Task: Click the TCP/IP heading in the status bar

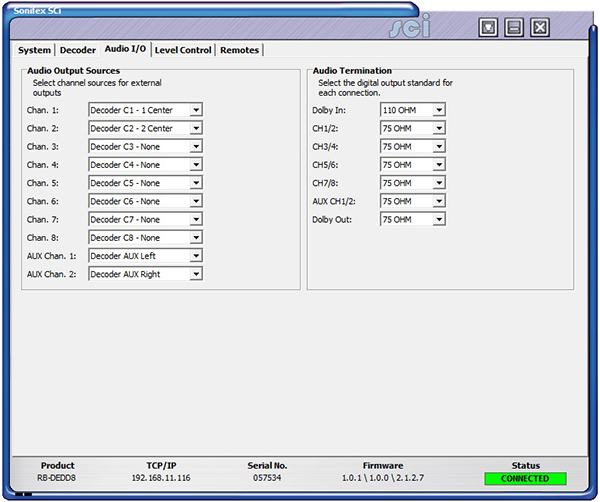Action: [161, 466]
